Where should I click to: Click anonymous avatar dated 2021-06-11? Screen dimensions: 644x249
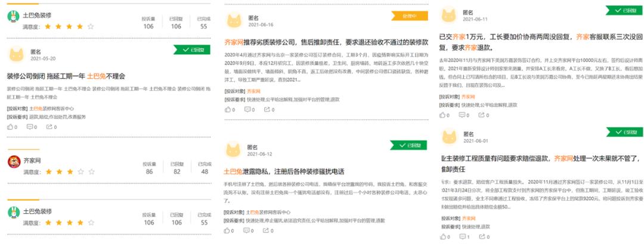click(x=448, y=16)
